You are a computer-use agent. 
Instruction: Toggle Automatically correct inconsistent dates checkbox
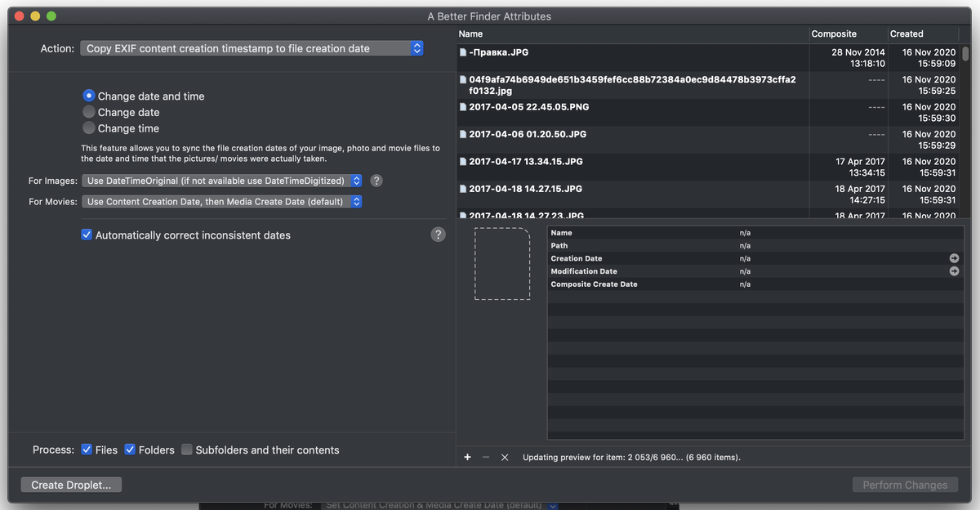pyautogui.click(x=87, y=235)
